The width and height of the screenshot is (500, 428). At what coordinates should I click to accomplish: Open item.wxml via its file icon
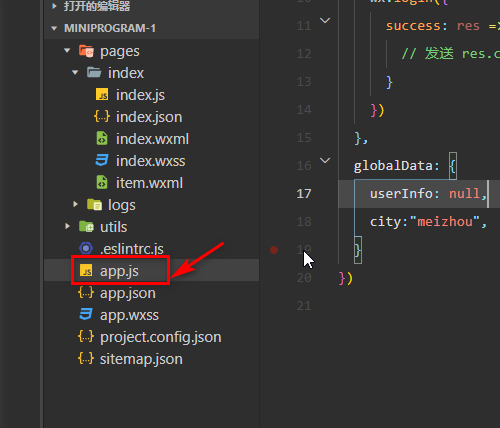point(102,183)
